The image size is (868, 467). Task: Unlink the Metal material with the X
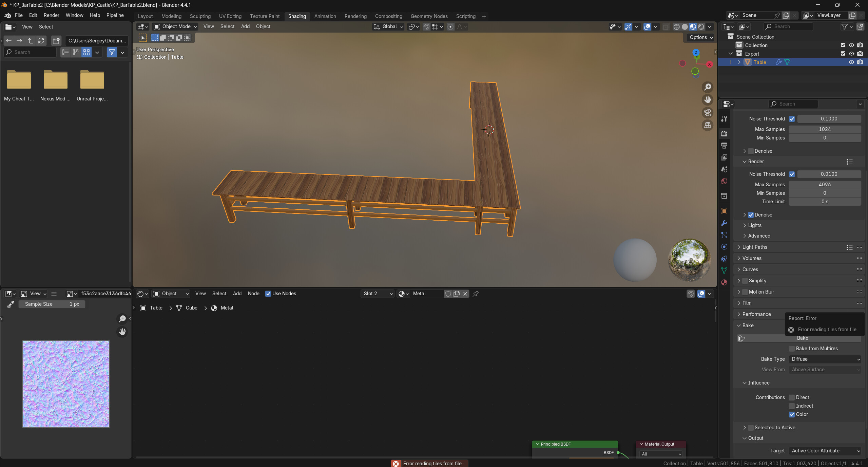point(465,294)
